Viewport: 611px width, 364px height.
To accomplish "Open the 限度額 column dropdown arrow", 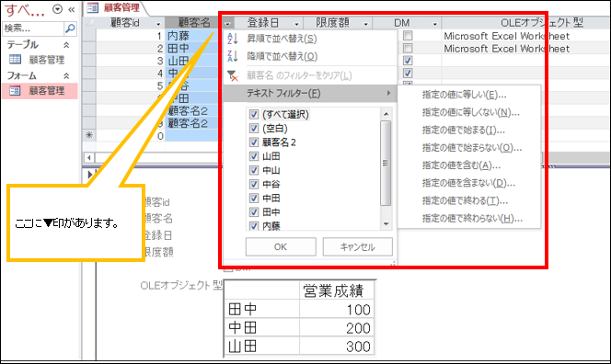I will click(365, 24).
